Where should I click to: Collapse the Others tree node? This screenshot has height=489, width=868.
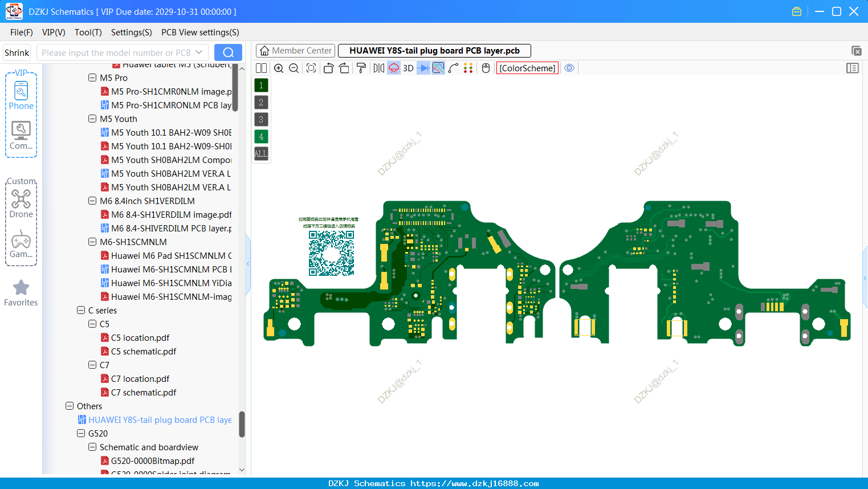coord(70,406)
